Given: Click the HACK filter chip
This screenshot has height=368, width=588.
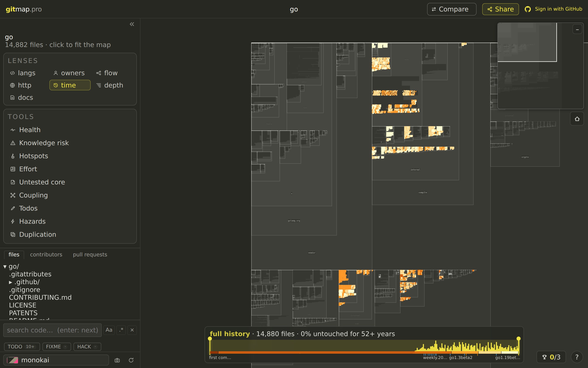Looking at the screenshot, I should [87, 347].
